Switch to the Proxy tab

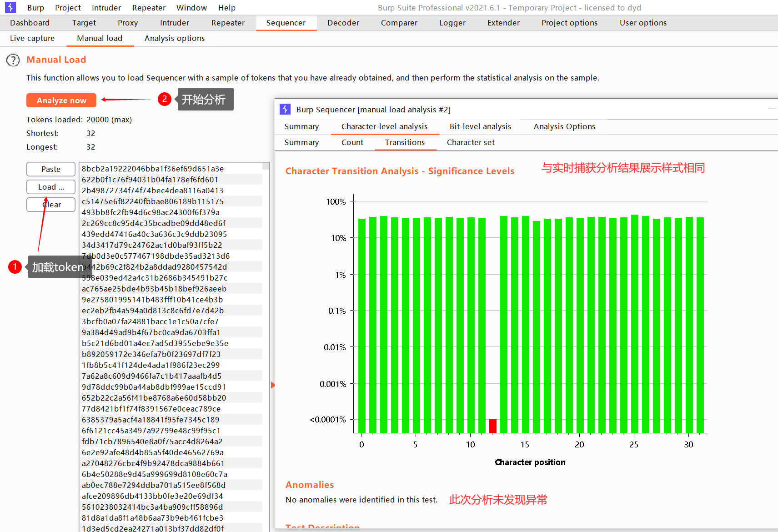127,23
